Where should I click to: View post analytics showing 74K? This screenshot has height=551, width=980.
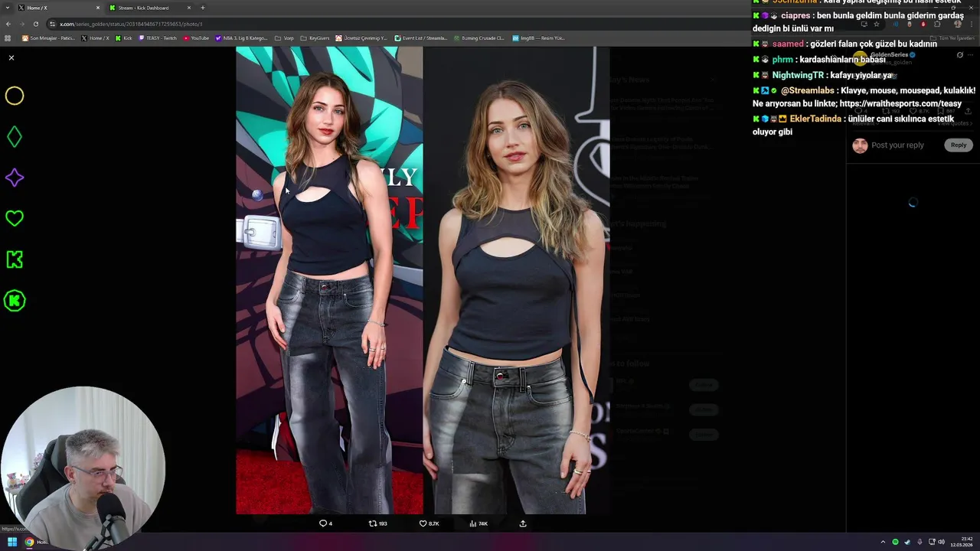point(479,523)
